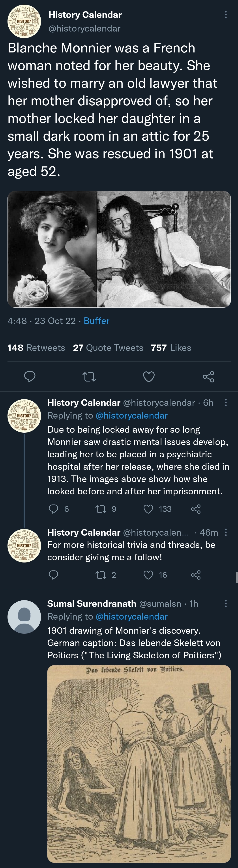Retweet the main History Calendar tweet
238x868 pixels.
[x=89, y=376]
